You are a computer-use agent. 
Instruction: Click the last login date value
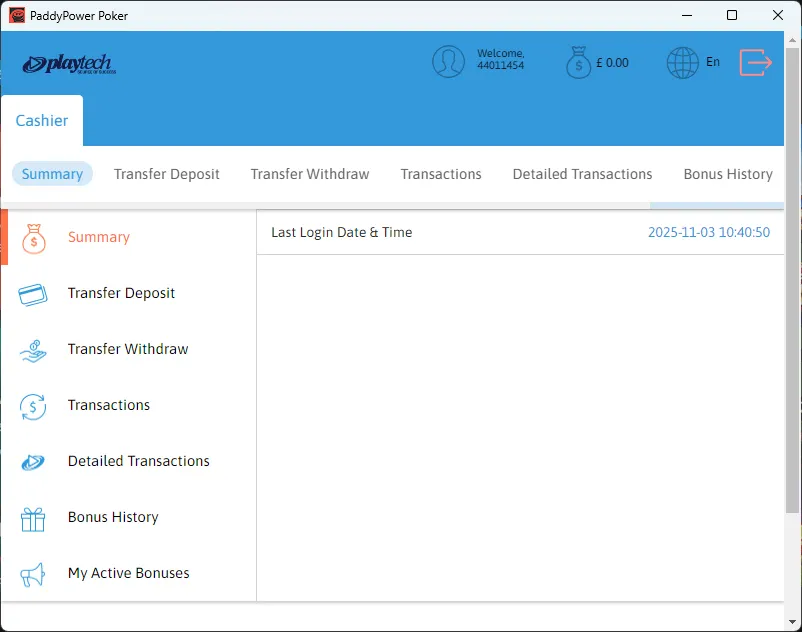tap(708, 232)
